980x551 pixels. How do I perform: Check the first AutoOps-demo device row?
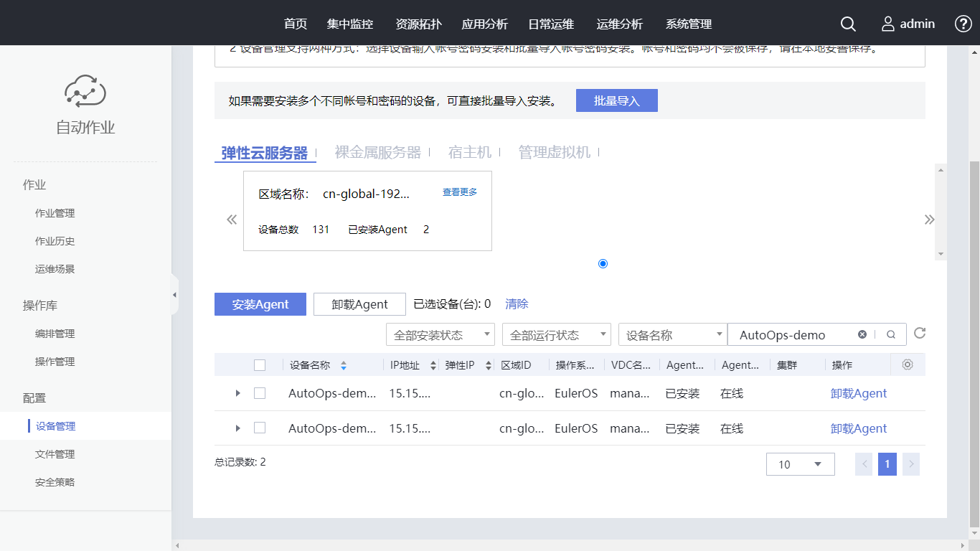(x=260, y=393)
